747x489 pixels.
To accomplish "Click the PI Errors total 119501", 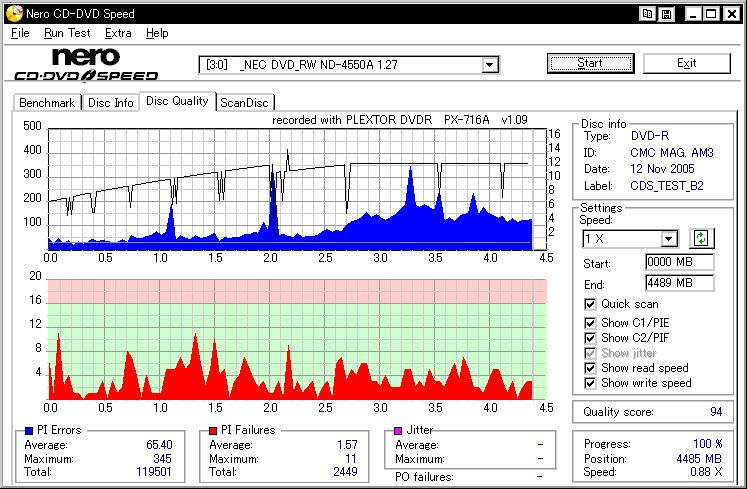I will coord(154,472).
